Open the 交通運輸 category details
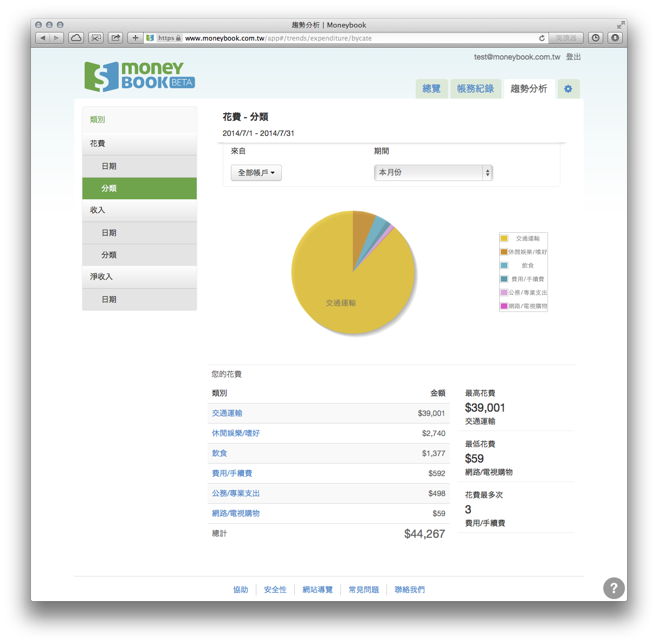Screen dimensions: 658x644 point(227,413)
